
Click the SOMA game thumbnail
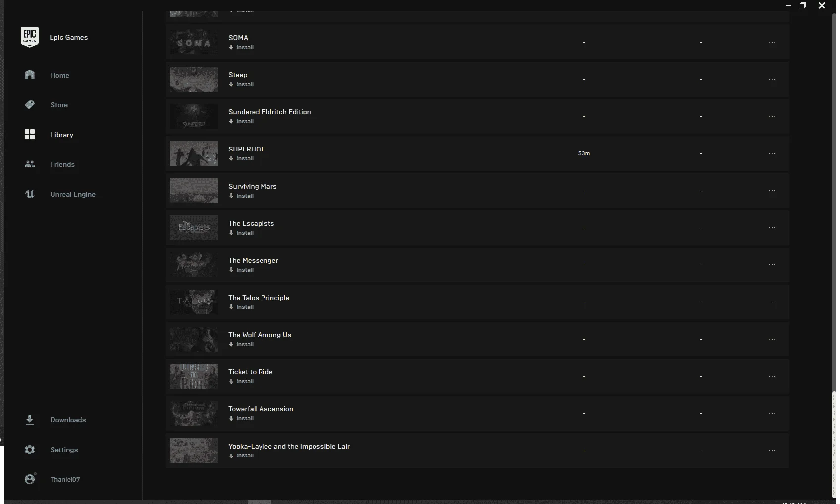coord(194,42)
